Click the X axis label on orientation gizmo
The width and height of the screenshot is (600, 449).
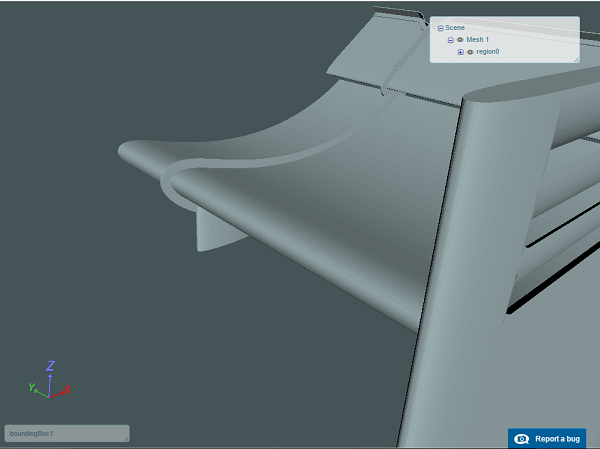pos(67,390)
